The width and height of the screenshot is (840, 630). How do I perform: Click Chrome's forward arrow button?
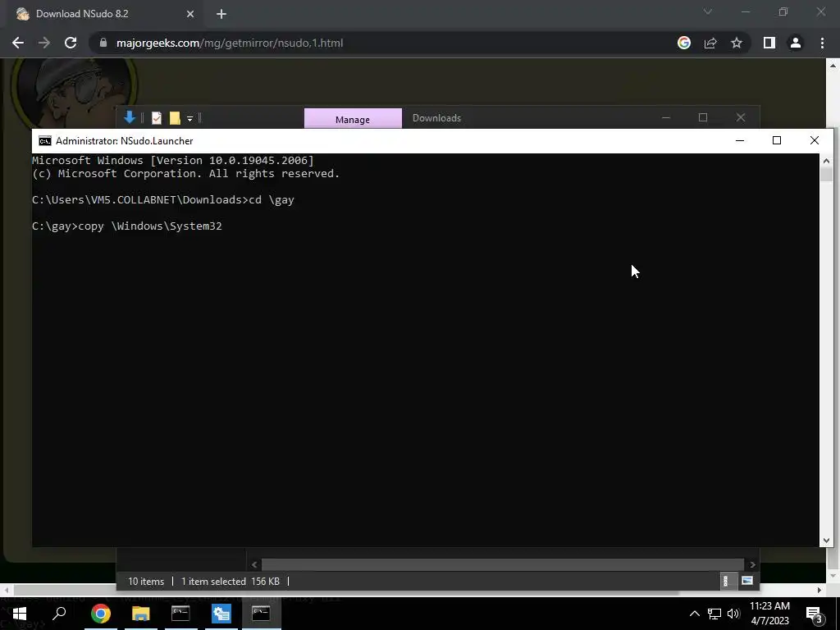point(44,43)
